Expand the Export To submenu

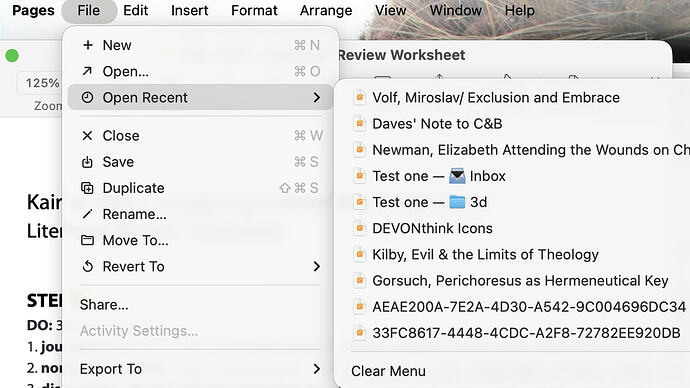pyautogui.click(x=201, y=369)
